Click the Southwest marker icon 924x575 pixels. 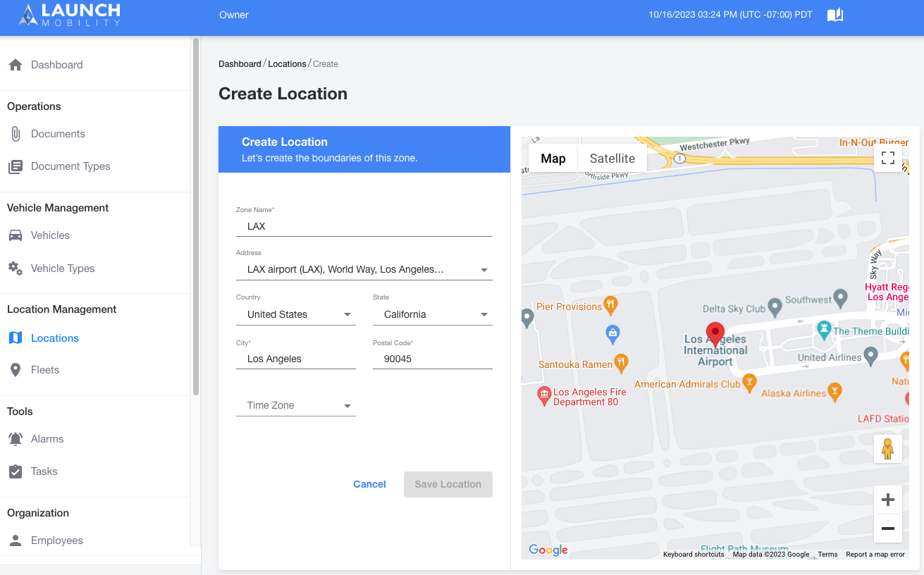click(x=839, y=297)
